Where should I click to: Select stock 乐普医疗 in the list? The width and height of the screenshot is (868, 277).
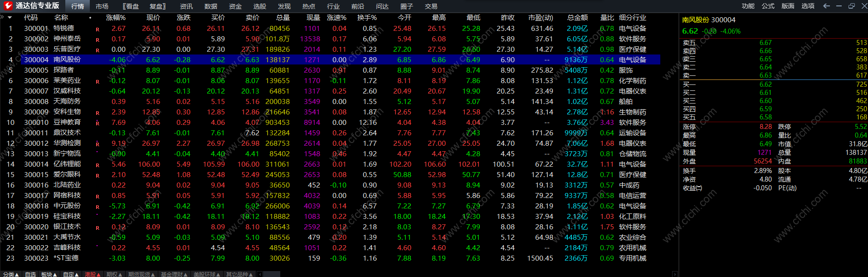click(x=67, y=49)
